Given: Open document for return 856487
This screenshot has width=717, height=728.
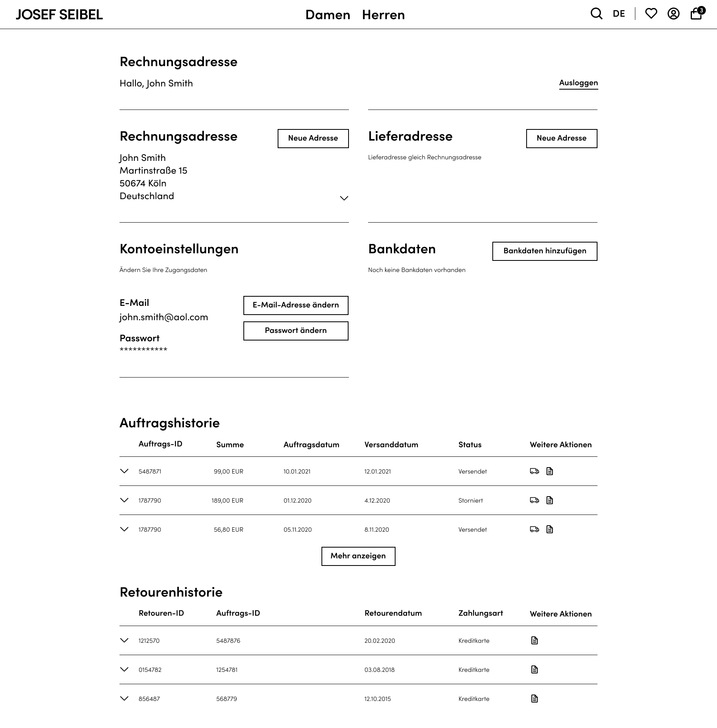Looking at the screenshot, I should pyautogui.click(x=535, y=699).
